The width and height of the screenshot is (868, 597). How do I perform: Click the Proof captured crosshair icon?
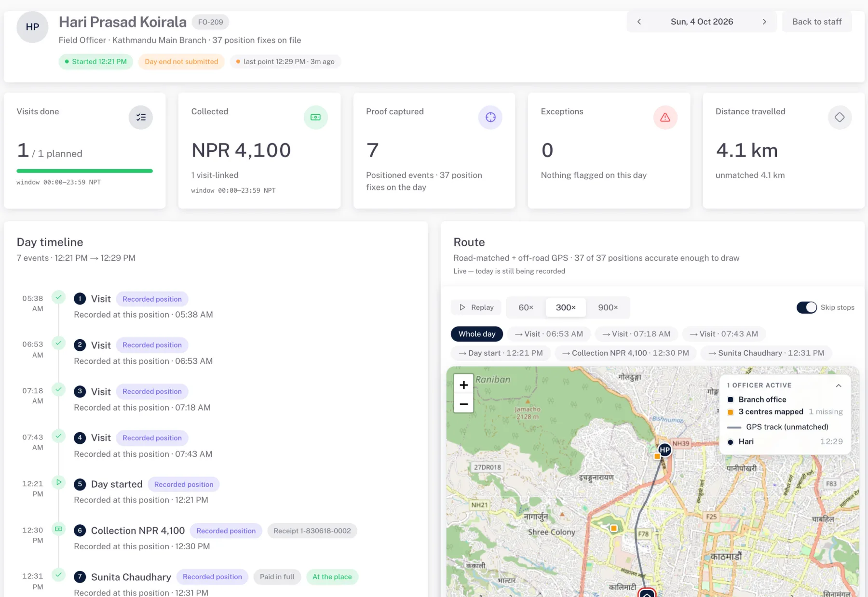click(x=490, y=117)
